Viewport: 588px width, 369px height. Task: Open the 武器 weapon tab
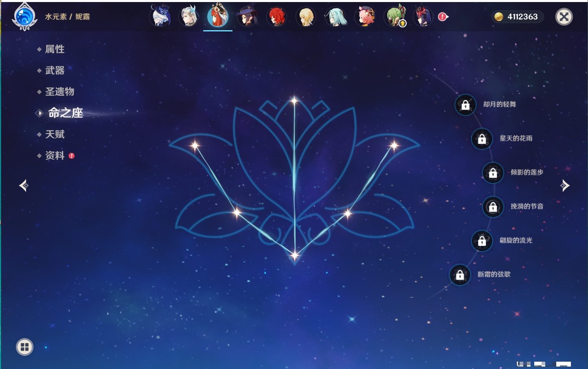[55, 71]
